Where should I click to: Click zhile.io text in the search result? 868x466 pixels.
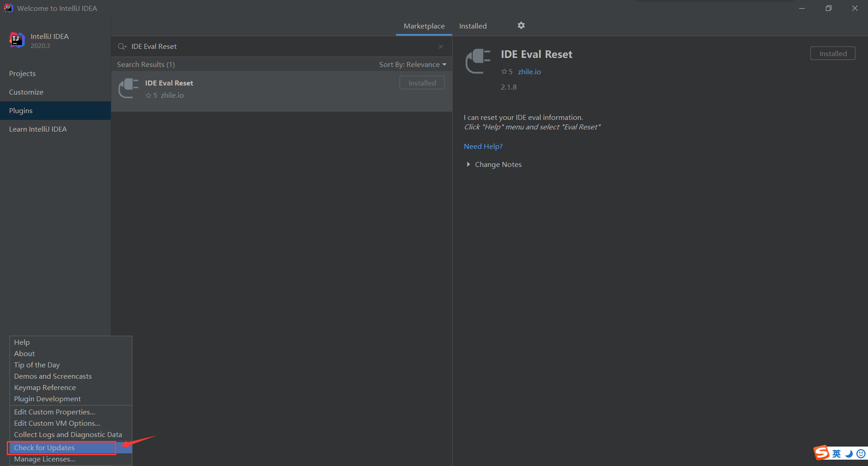[172, 95]
